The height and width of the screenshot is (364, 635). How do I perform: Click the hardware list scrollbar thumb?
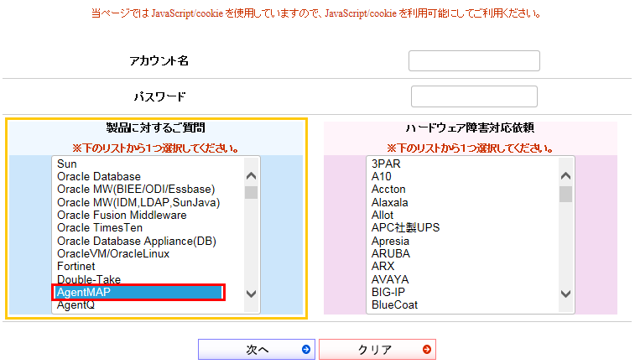pos(565,194)
